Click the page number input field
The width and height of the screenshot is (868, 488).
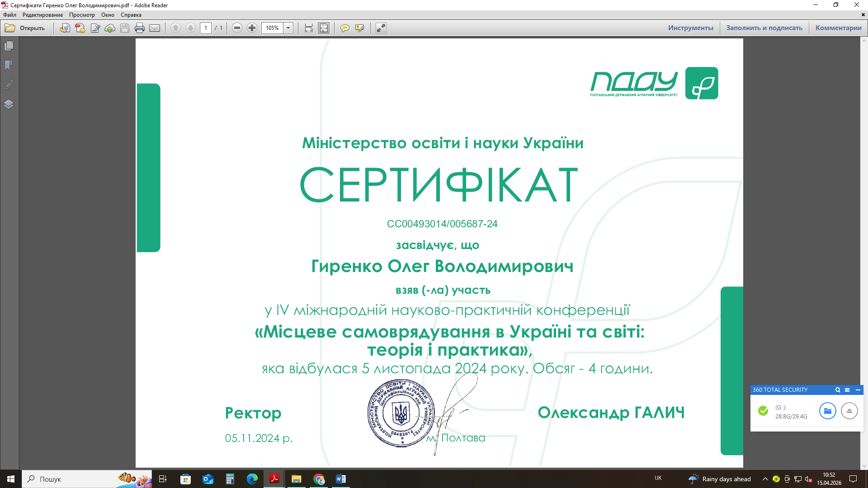pyautogui.click(x=206, y=28)
